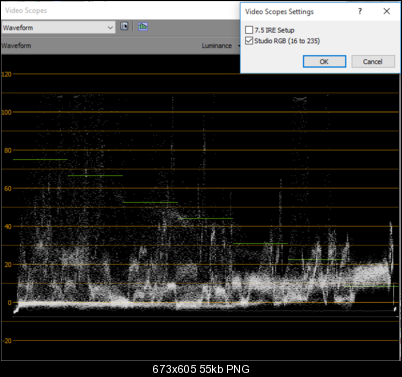Image resolution: width=402 pixels, height=377 pixels.
Task: Click Cancel in Video Scopes Settings
Action: [x=373, y=62]
